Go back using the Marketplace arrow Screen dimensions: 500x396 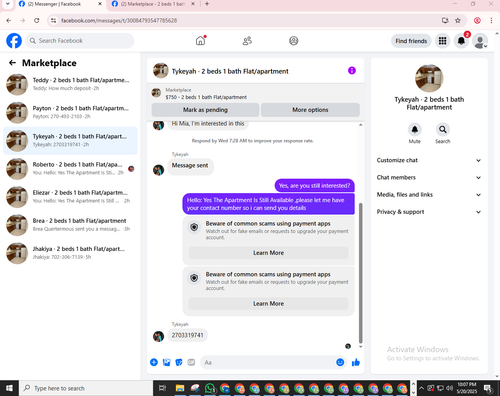coord(13,63)
